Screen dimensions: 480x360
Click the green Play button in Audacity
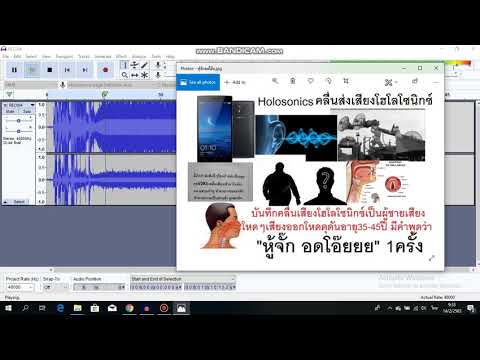click(32, 70)
